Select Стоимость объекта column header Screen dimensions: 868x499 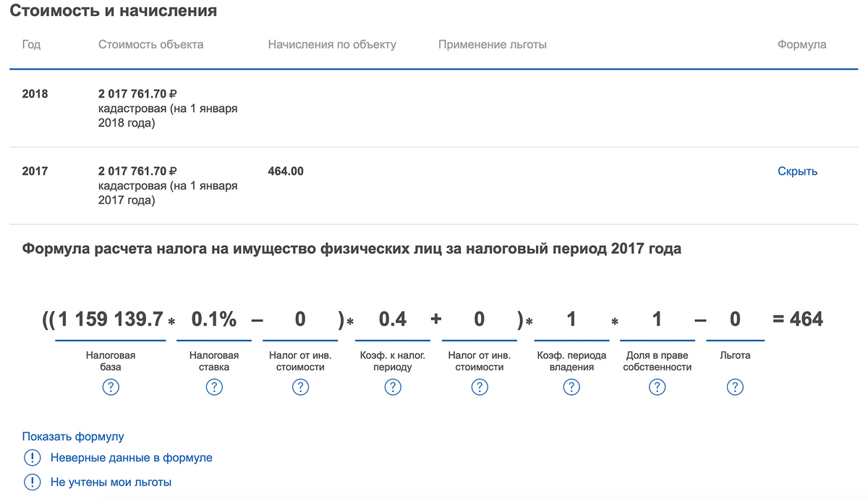click(150, 45)
